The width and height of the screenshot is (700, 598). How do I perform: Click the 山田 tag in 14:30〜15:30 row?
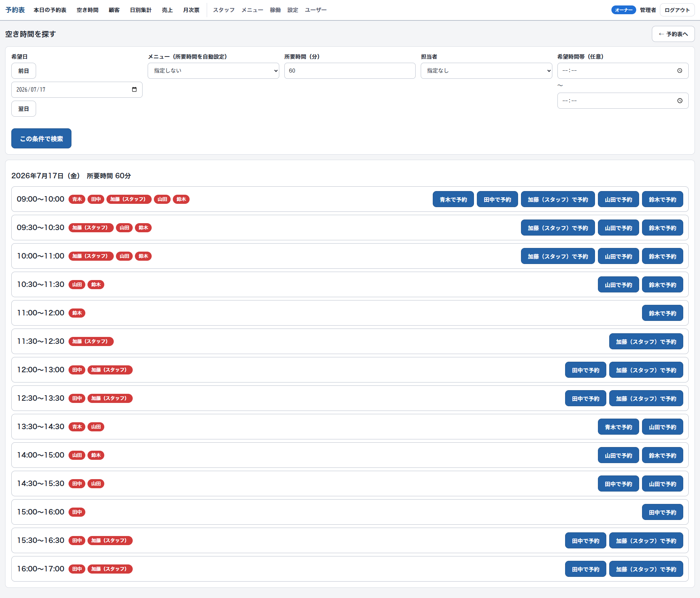[96, 484]
